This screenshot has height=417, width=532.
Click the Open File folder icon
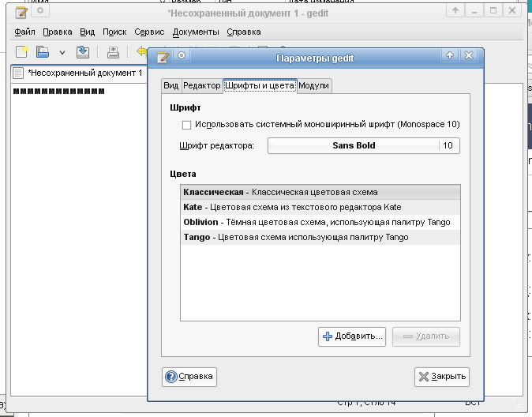[43, 52]
